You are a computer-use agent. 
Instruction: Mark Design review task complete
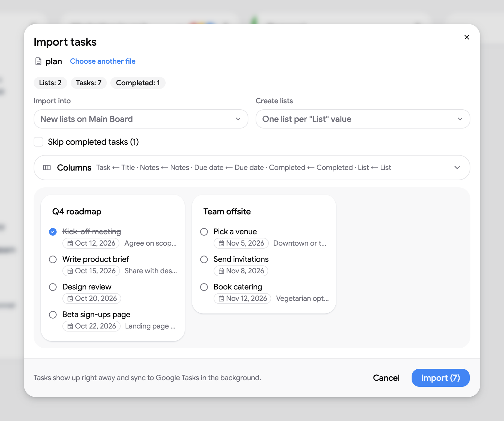coord(53,287)
